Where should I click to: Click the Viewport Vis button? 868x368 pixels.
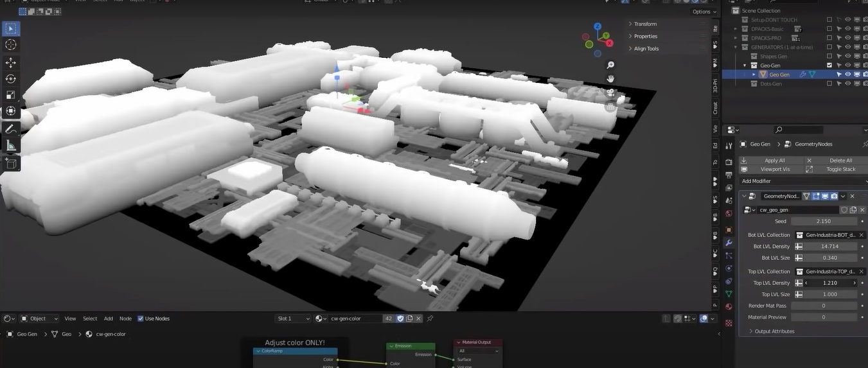tap(771, 170)
